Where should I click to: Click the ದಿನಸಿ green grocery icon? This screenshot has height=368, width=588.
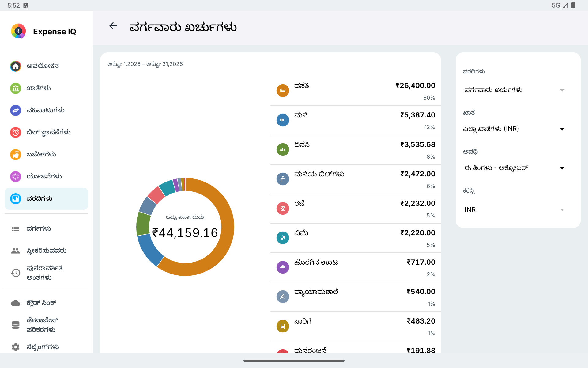[283, 150]
